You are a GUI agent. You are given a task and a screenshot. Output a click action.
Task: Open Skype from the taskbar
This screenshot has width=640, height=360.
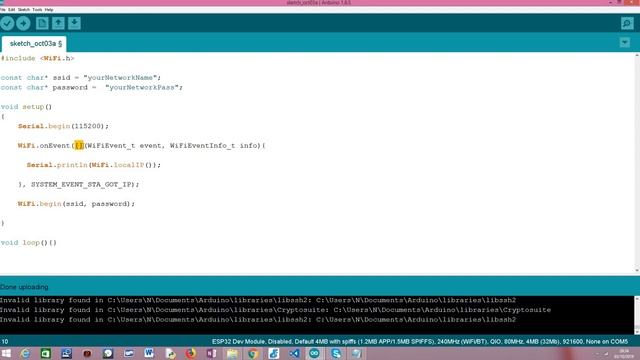pos(336,353)
